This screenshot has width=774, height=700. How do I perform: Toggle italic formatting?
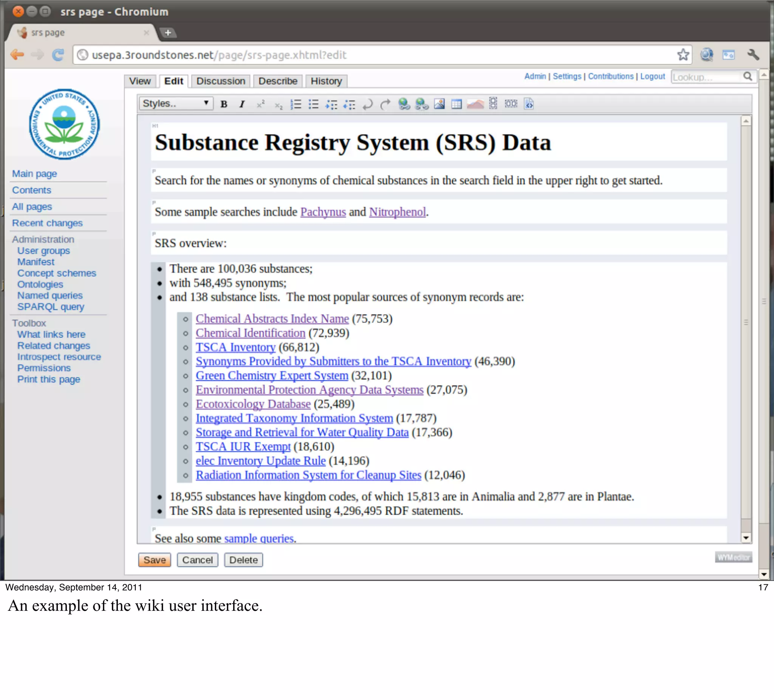[x=242, y=104]
